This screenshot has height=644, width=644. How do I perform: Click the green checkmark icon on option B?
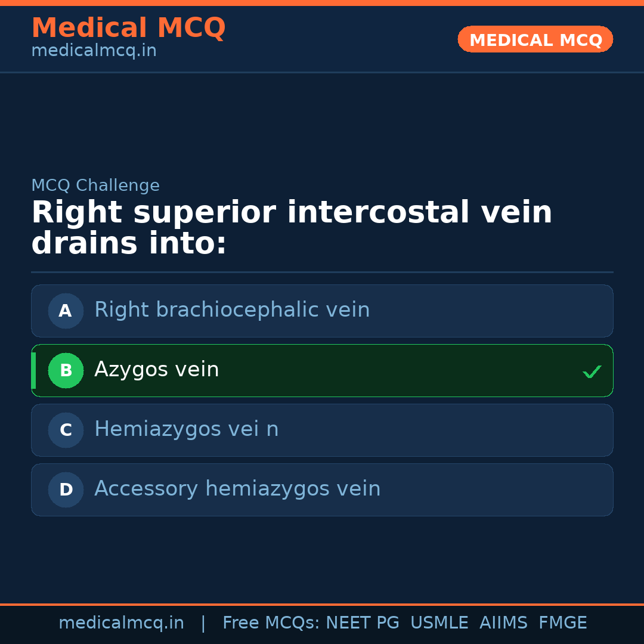(592, 371)
